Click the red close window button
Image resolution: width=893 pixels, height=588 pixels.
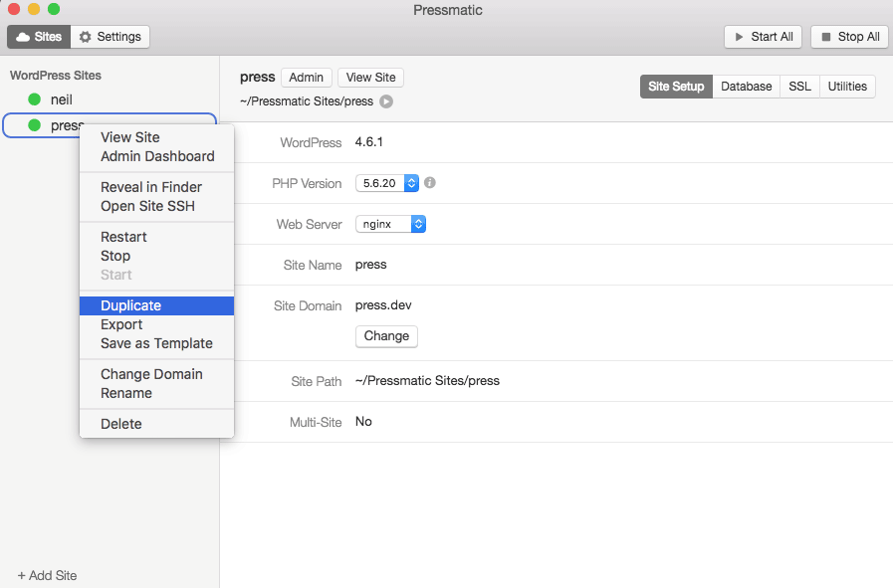coord(14,9)
